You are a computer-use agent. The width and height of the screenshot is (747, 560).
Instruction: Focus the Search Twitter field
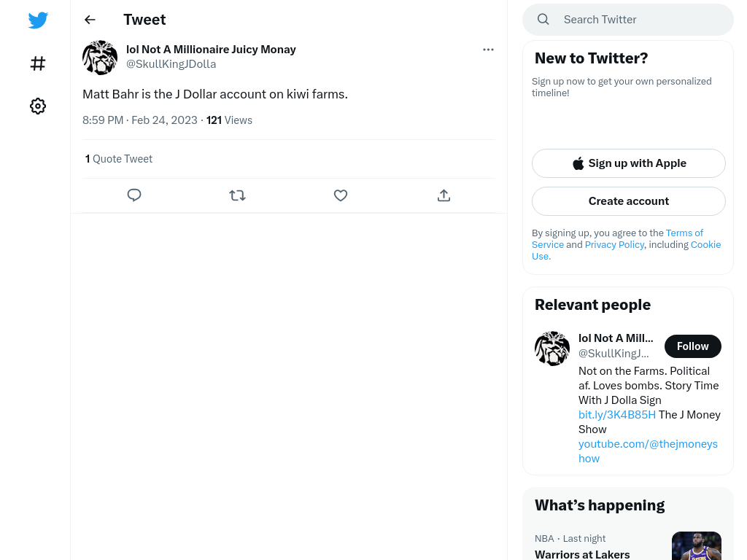coord(628,20)
